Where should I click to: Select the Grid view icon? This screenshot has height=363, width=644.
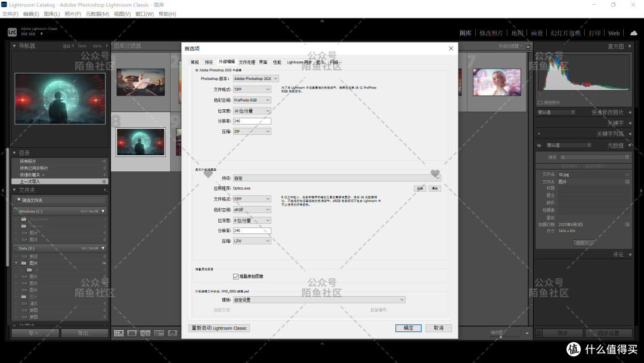click(x=119, y=333)
